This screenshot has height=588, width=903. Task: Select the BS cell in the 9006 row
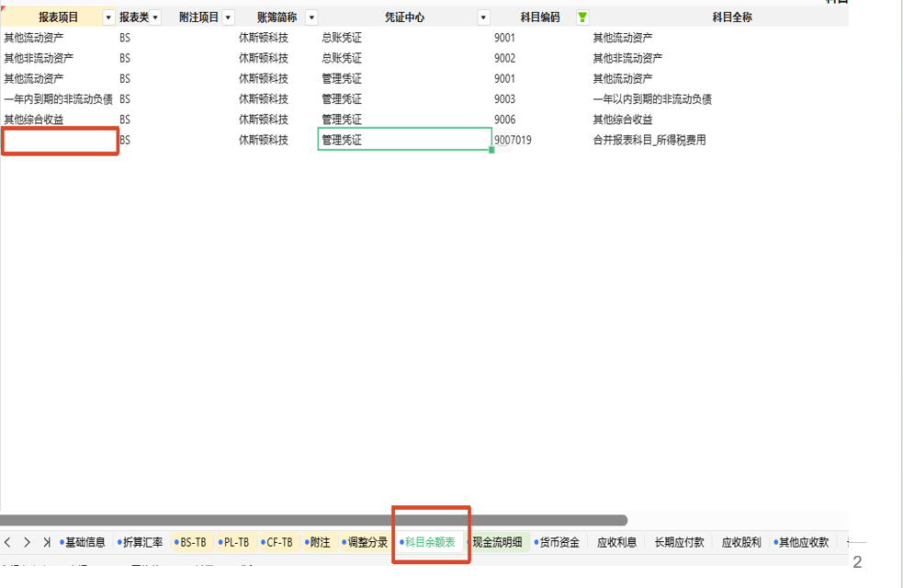coord(125,119)
